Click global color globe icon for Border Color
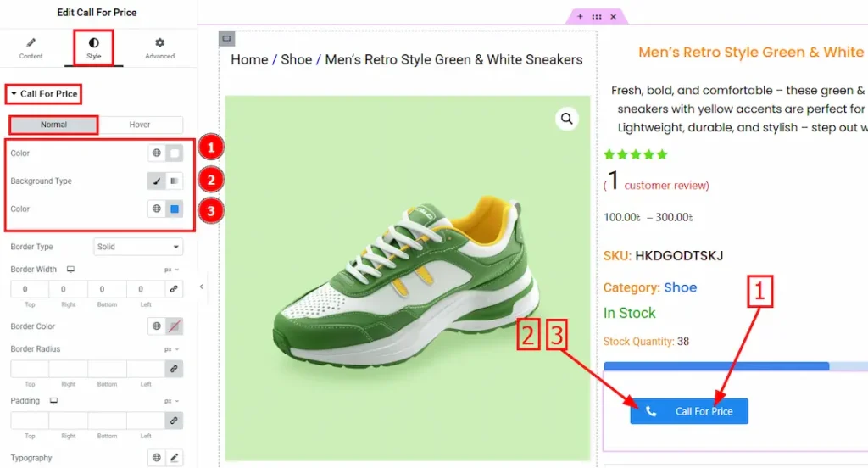Viewport: 868px width, 468px height. [156, 326]
